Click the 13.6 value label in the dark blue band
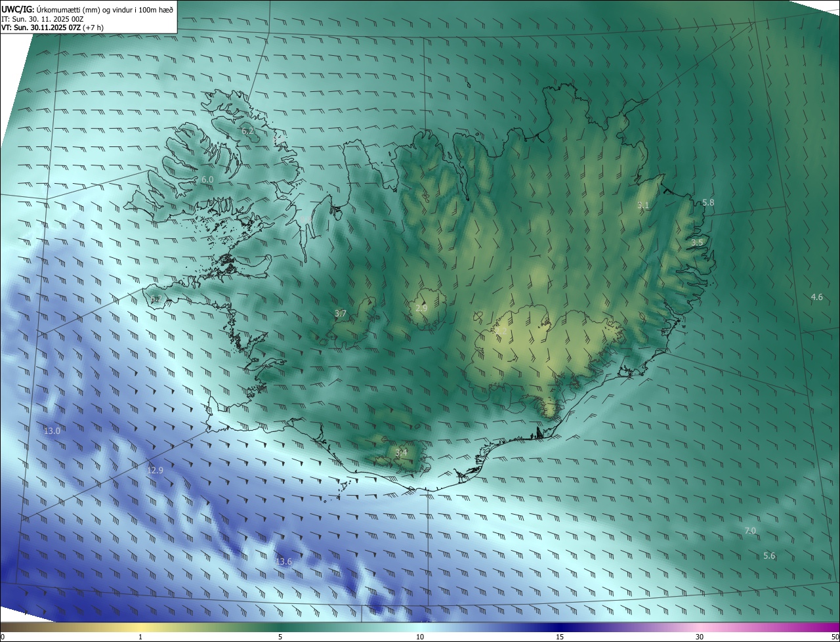Viewport: 840px width, 642px height. point(283,561)
